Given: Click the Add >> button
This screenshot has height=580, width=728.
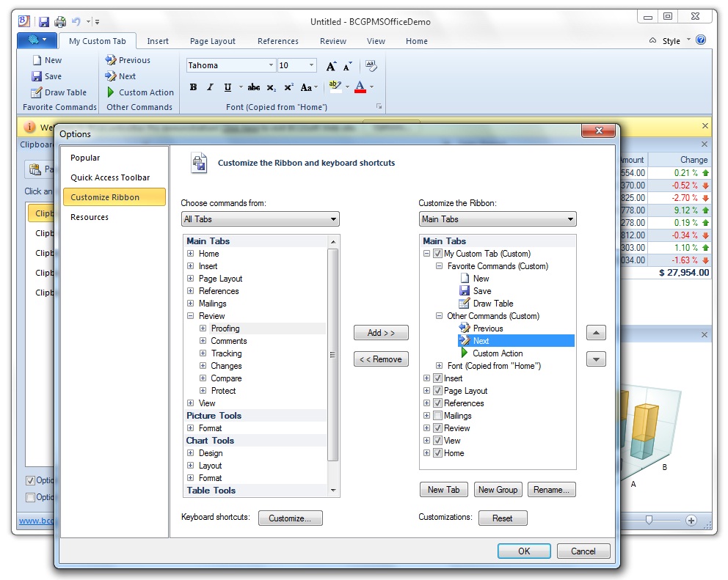Looking at the screenshot, I should [x=380, y=332].
